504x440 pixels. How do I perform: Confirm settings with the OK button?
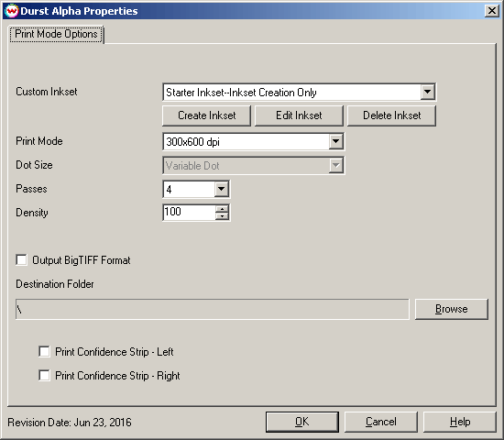[x=302, y=422]
